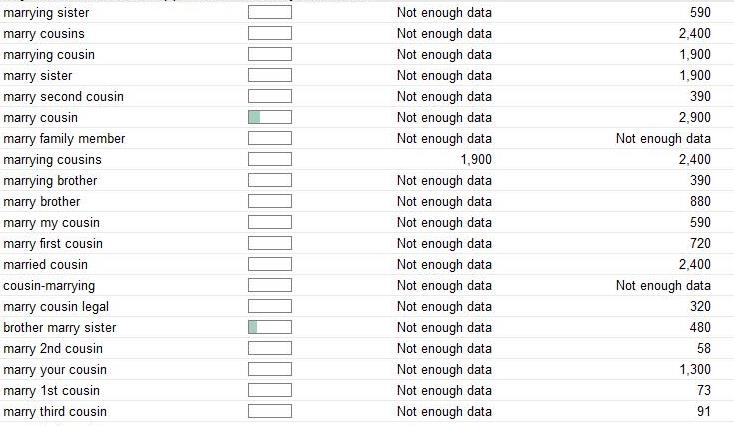Click the 2,900 search volume value
734x426 pixels.
(x=695, y=118)
